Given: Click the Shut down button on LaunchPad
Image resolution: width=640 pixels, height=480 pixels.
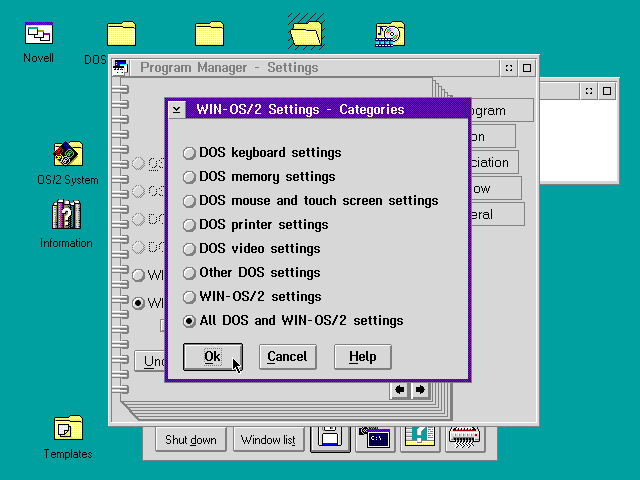Looking at the screenshot, I should (x=191, y=440).
